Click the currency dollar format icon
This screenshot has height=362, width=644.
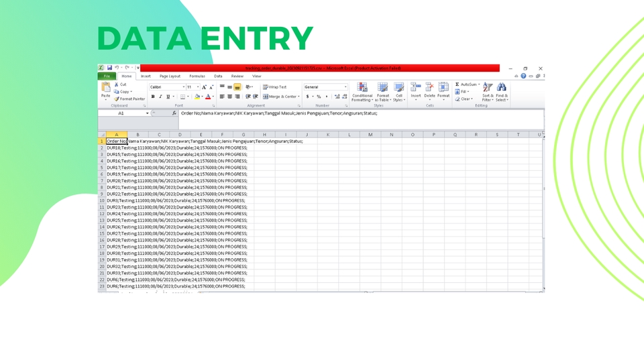coord(308,97)
